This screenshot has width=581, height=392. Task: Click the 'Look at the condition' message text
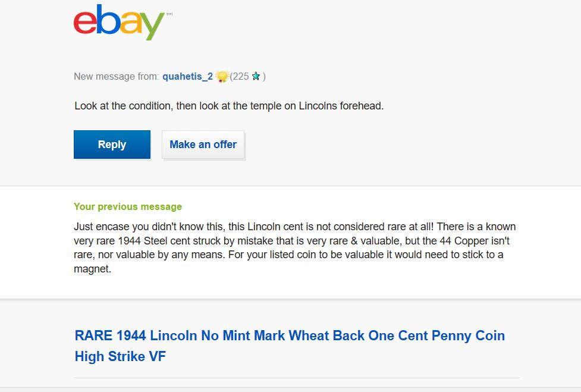click(x=229, y=106)
